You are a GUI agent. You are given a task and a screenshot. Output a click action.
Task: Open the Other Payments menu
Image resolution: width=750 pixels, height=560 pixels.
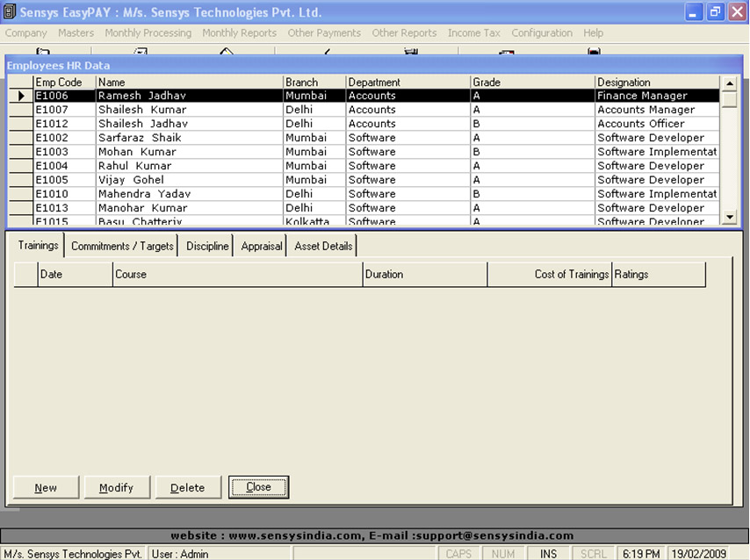(x=324, y=33)
